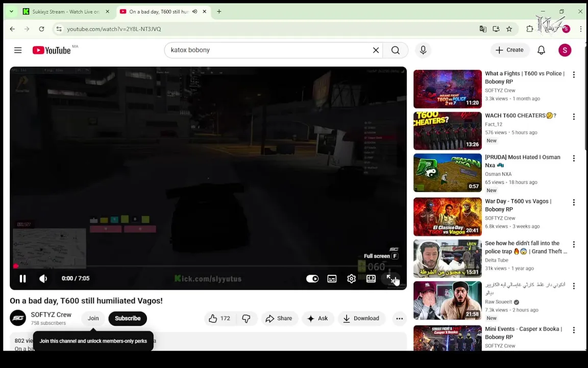Go back in browser history
Image resolution: width=588 pixels, height=368 pixels.
12,29
